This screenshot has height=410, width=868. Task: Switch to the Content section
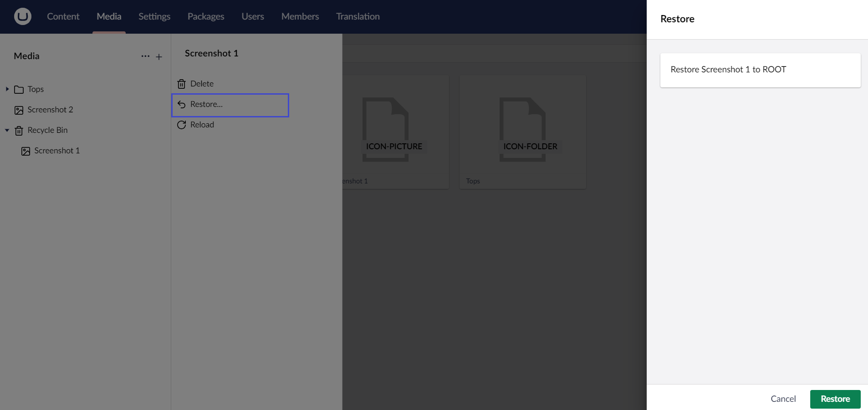[x=63, y=16]
